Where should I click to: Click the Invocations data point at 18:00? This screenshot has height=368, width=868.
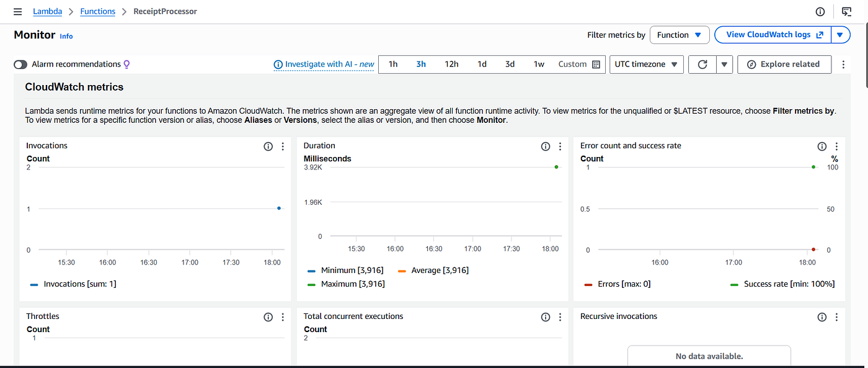pyautogui.click(x=279, y=209)
